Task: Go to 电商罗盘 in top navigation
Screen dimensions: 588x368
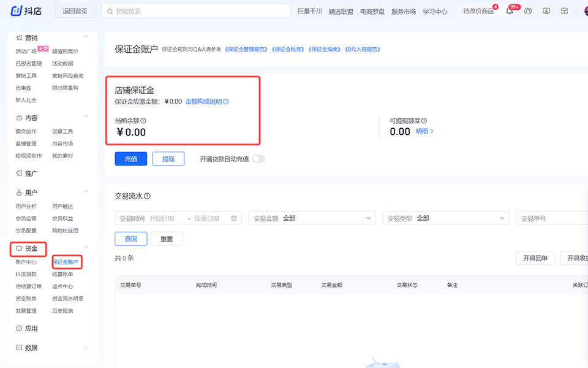Action: click(372, 11)
